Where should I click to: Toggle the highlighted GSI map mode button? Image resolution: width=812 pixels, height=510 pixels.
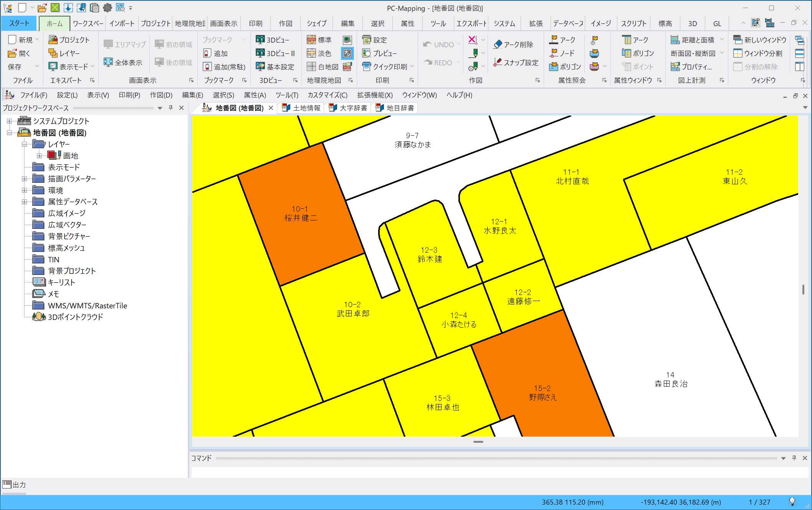tap(347, 53)
